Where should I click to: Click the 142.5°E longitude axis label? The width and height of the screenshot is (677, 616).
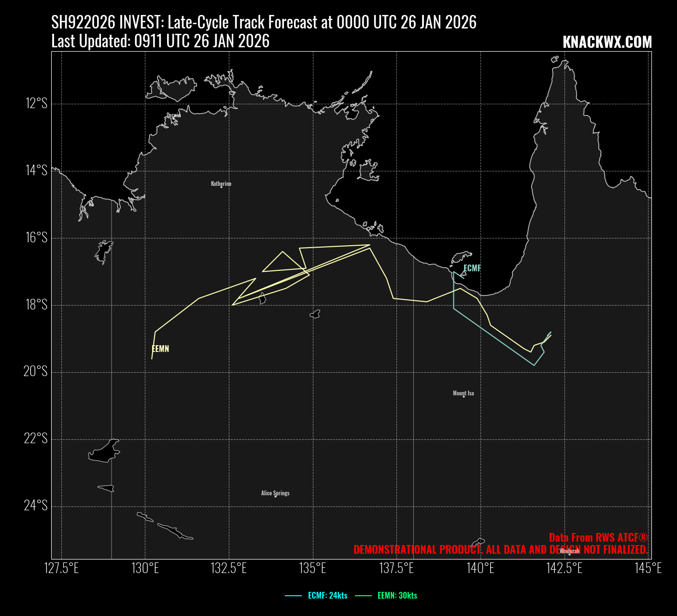click(564, 568)
